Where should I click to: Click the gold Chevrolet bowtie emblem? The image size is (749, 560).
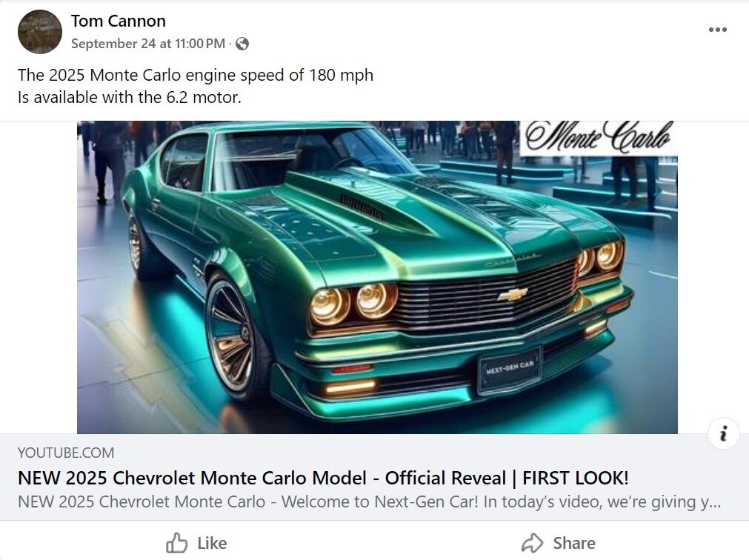[513, 295]
